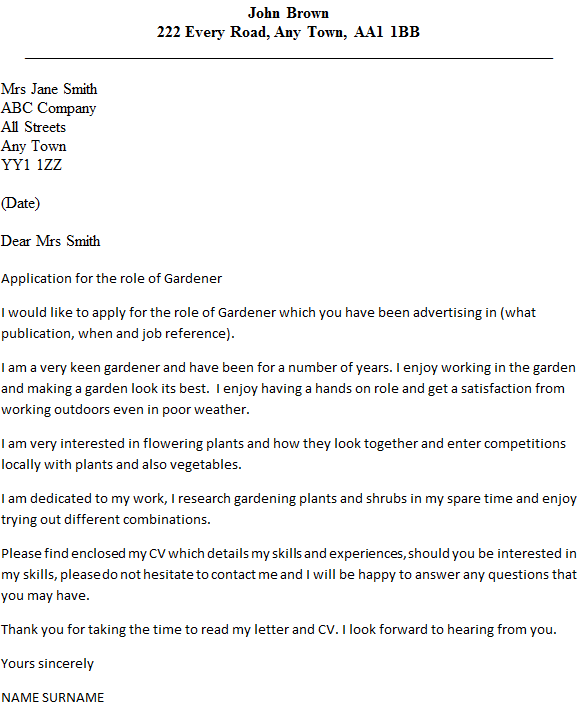Click the All Streets address line
Screen dimensions: 582x710
coord(34,127)
